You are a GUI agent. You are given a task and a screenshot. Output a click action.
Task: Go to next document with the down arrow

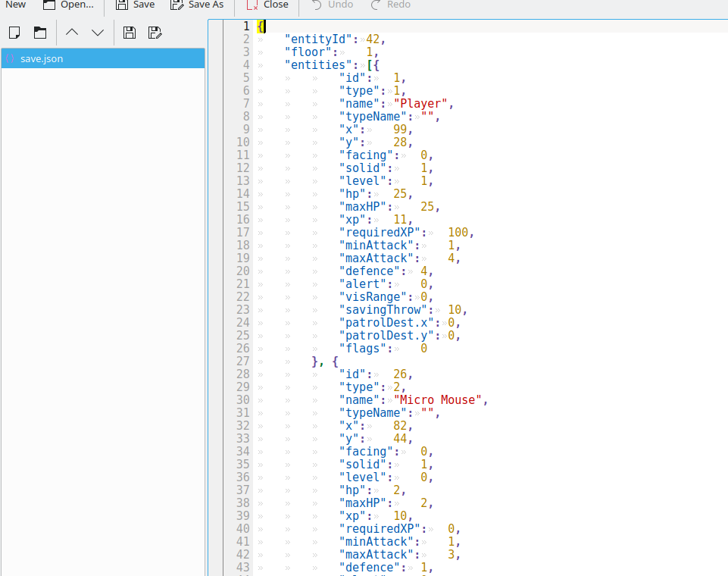click(x=98, y=33)
